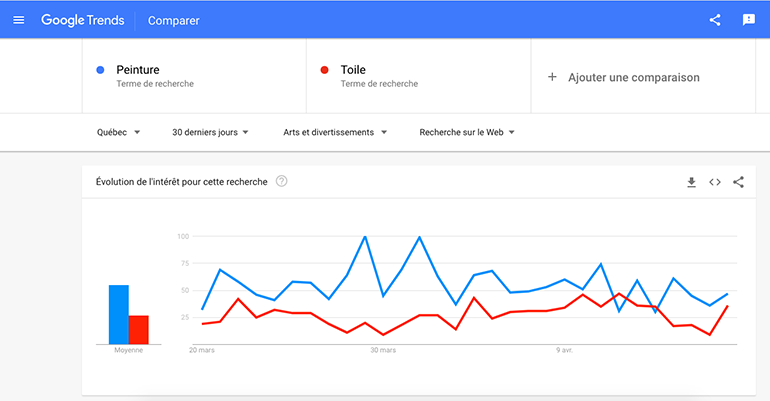
Task: Click the plus icon to add comparison
Action: pyautogui.click(x=552, y=77)
